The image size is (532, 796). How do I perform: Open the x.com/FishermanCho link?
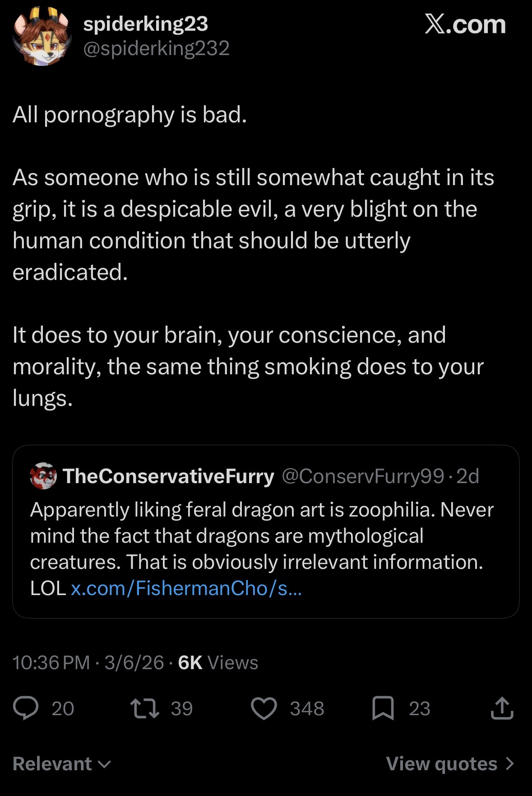(186, 588)
